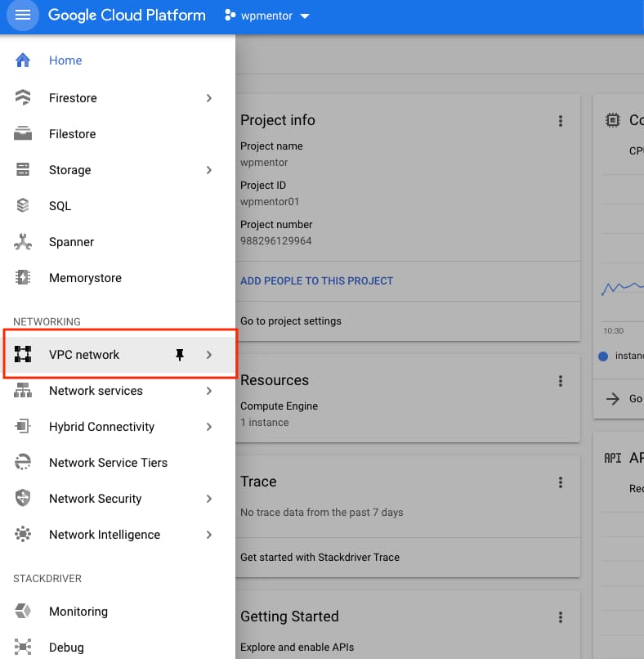This screenshot has height=659, width=644.
Task: Click Go to project settings link
Action: click(x=291, y=321)
